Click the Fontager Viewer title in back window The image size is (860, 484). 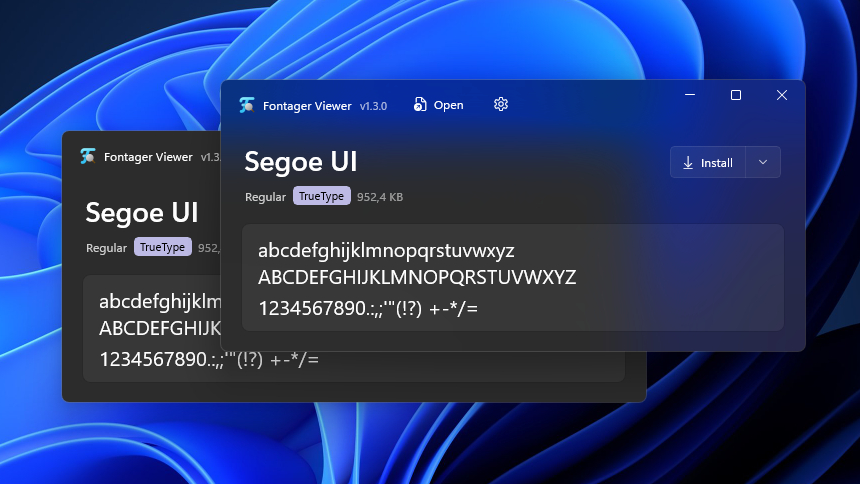pyautogui.click(x=148, y=157)
